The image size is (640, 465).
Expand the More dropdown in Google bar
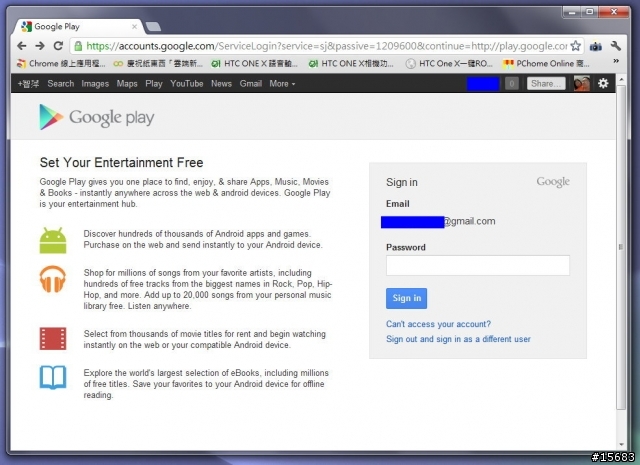coord(282,83)
